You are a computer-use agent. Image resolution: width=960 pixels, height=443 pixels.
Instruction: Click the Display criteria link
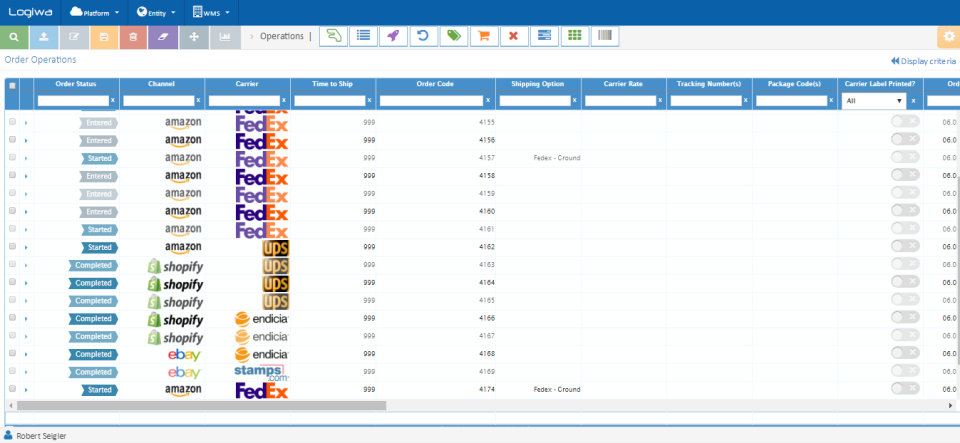(923, 61)
